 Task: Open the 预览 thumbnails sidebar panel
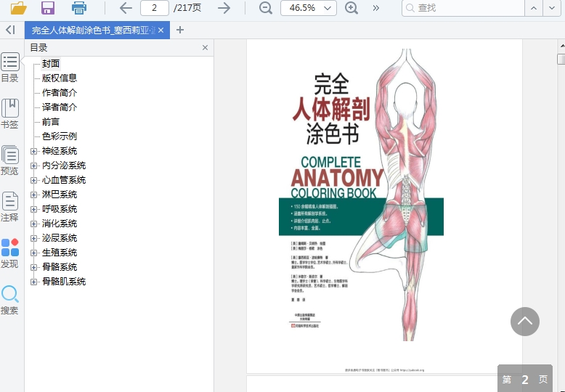(x=9, y=160)
